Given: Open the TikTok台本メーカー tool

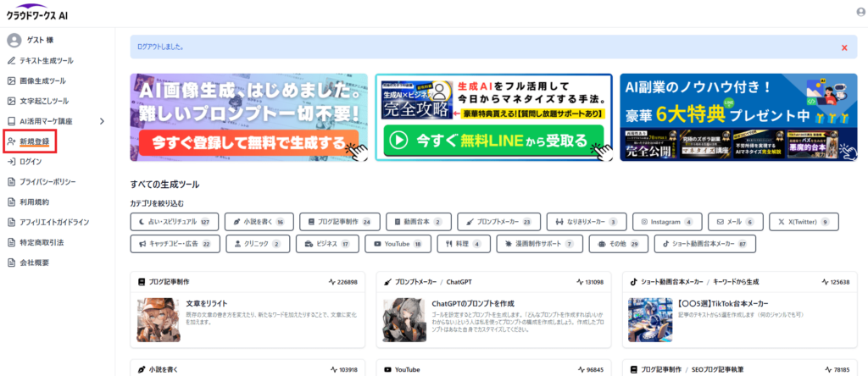Looking at the screenshot, I should point(739,310).
